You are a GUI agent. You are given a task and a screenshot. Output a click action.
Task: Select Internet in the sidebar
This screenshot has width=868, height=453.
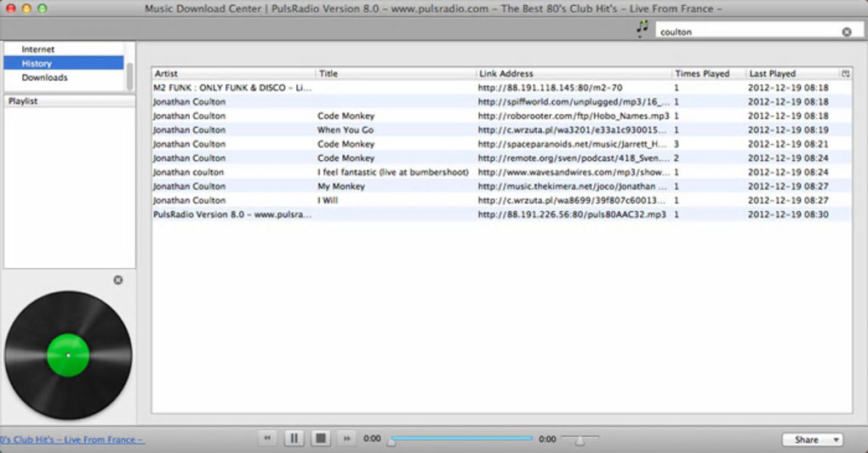click(x=37, y=49)
